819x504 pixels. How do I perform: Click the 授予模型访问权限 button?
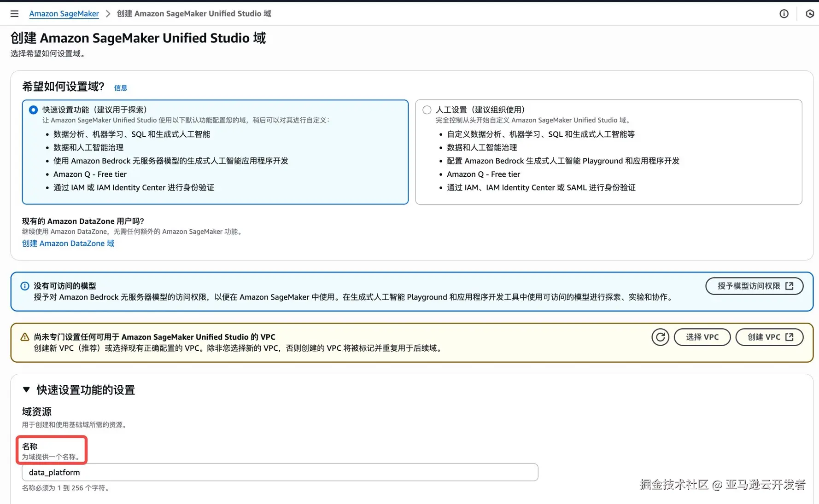(x=754, y=286)
